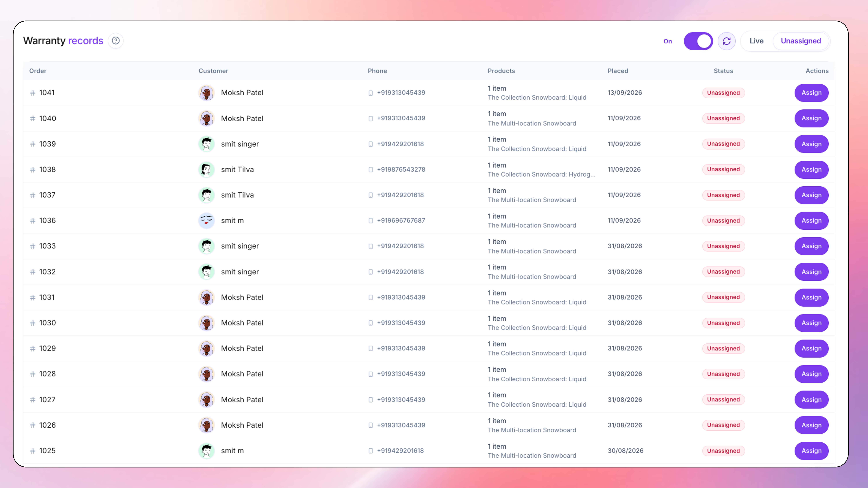Click phone icon in order 1039 row
The image size is (868, 488).
pyautogui.click(x=371, y=144)
